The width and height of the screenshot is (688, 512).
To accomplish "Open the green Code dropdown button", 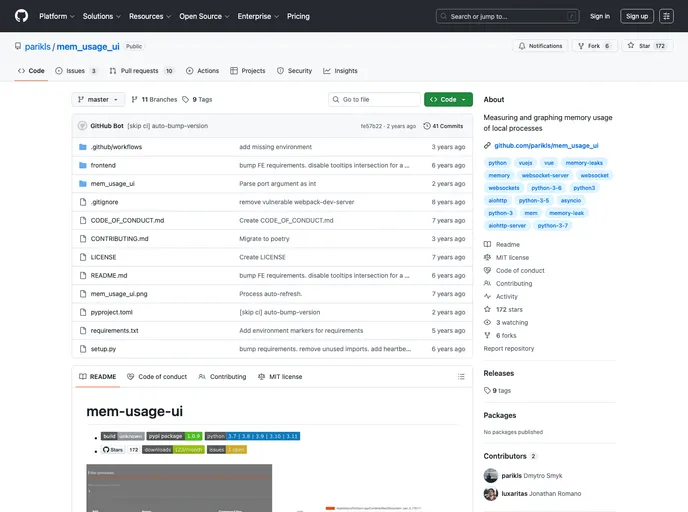I will point(448,100).
